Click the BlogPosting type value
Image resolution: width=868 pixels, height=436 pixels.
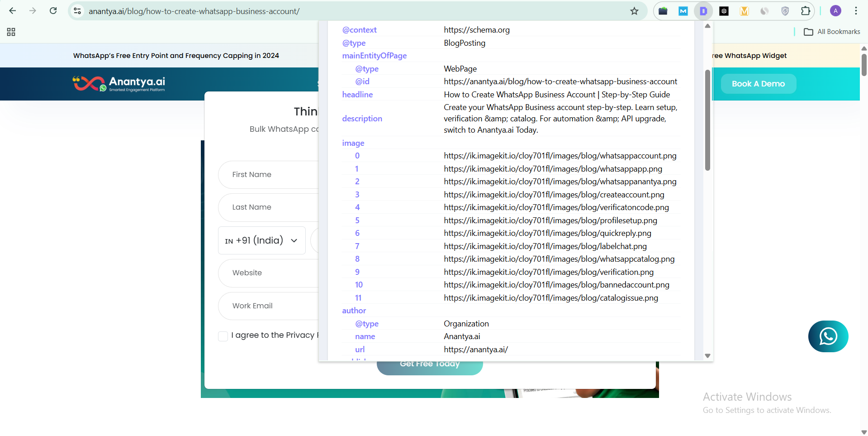click(x=465, y=43)
